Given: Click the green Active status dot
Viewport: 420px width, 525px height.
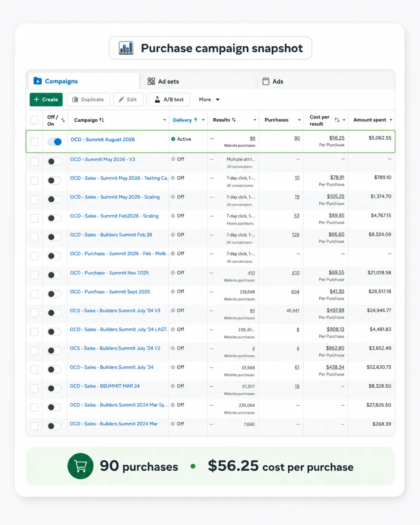Looking at the screenshot, I should pyautogui.click(x=173, y=139).
